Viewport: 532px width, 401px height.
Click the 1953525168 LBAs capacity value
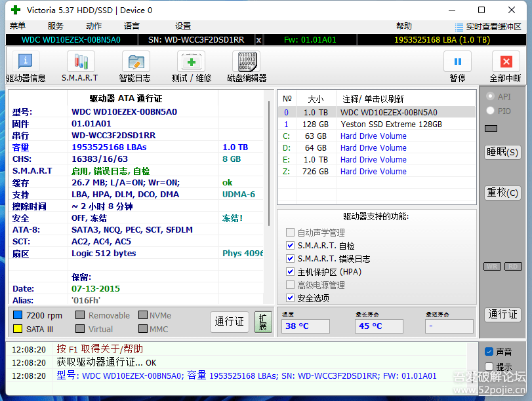[x=109, y=147]
